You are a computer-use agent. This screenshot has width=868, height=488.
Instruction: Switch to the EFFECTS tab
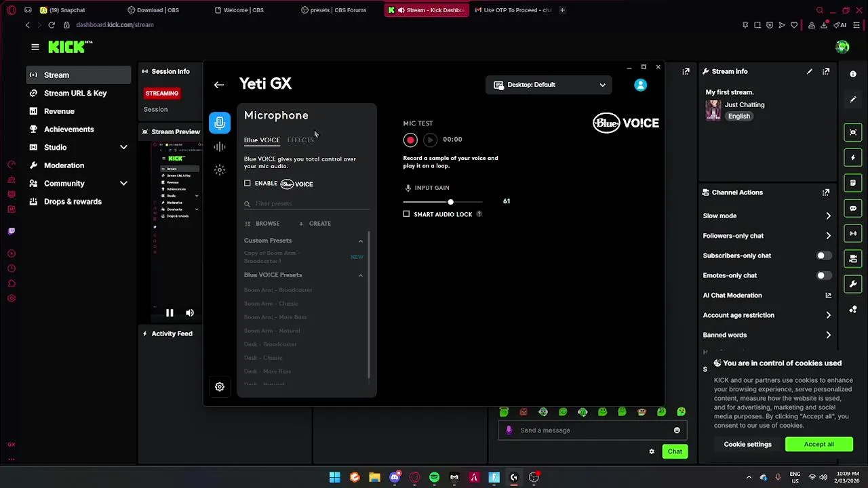point(300,140)
